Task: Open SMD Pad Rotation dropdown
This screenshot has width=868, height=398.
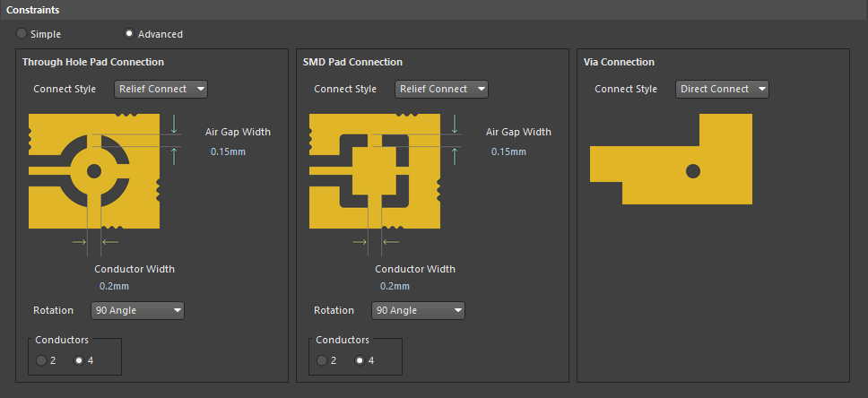Action: click(418, 310)
